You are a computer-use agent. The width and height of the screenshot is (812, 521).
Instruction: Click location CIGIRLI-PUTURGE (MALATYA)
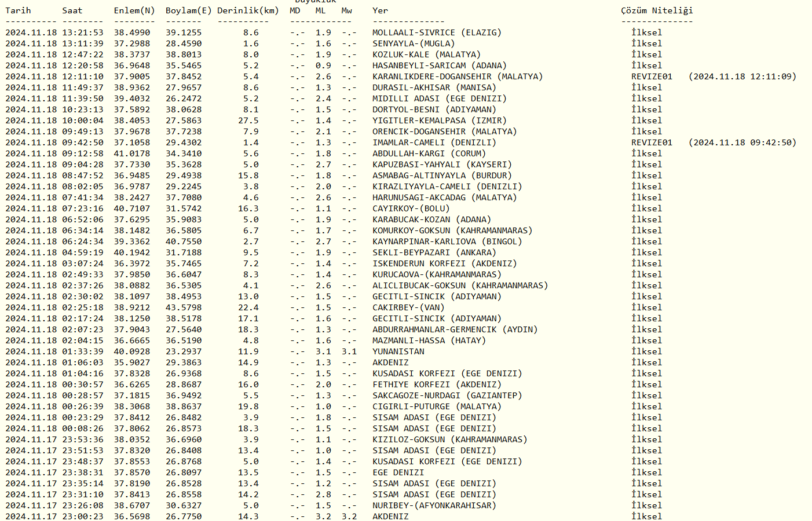[437, 406]
